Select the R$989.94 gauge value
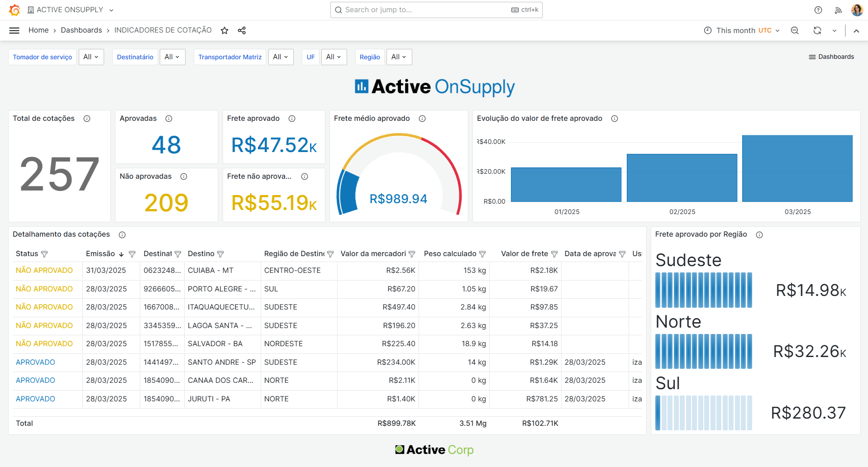 pyautogui.click(x=398, y=199)
